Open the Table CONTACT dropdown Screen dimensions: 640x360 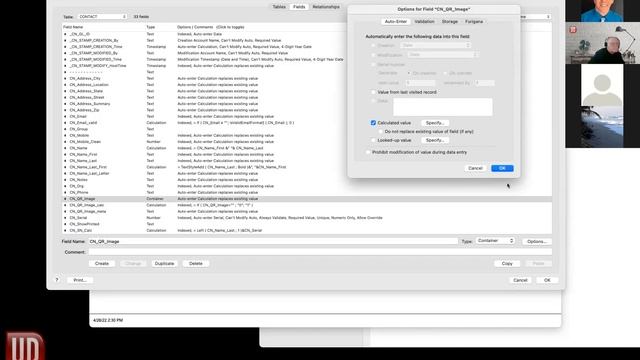pyautogui.click(x=102, y=17)
